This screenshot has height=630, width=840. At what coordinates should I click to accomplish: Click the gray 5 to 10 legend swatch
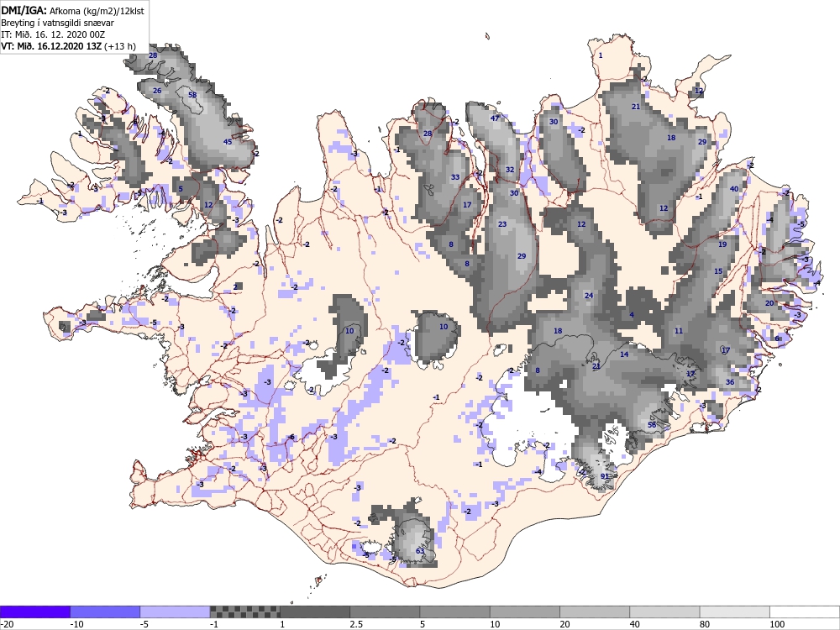[454, 612]
